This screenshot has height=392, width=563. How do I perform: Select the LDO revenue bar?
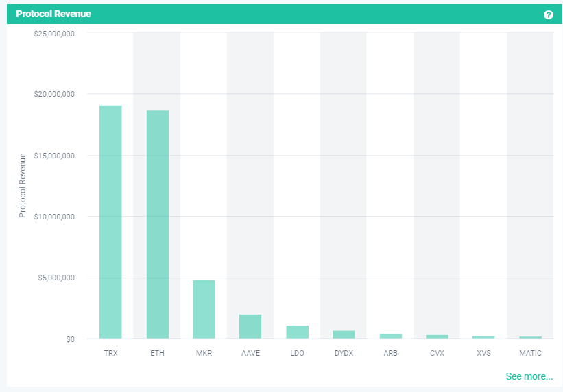[x=298, y=332]
